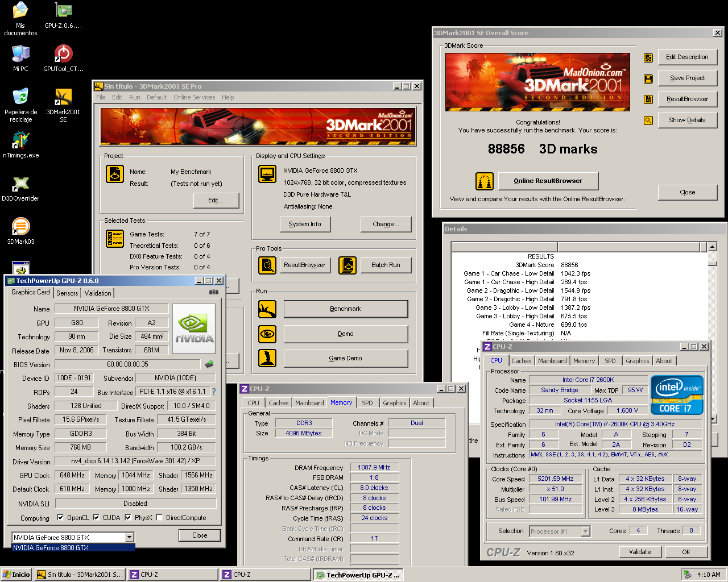Click the system tray icon beside the clock

pyautogui.click(x=688, y=575)
